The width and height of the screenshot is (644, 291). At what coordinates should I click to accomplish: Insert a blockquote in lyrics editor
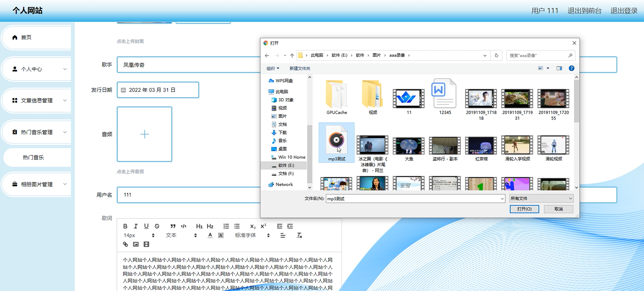173,226
